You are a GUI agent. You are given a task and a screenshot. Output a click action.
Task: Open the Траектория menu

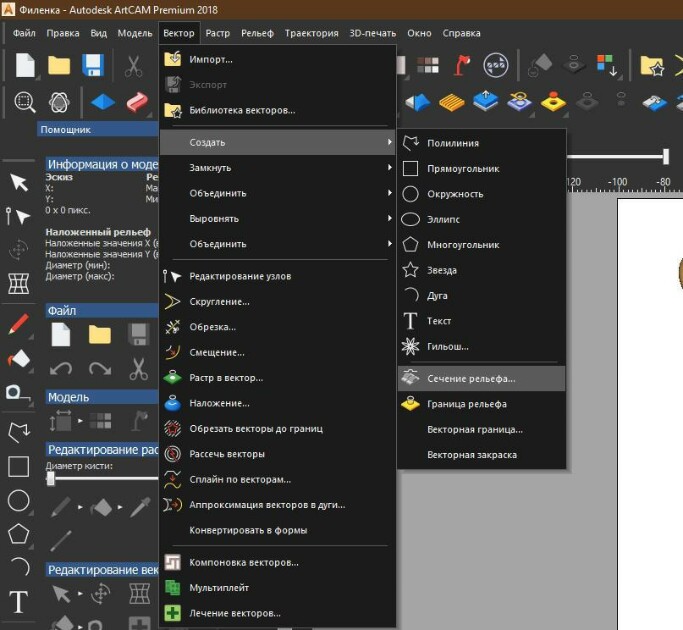tap(311, 33)
